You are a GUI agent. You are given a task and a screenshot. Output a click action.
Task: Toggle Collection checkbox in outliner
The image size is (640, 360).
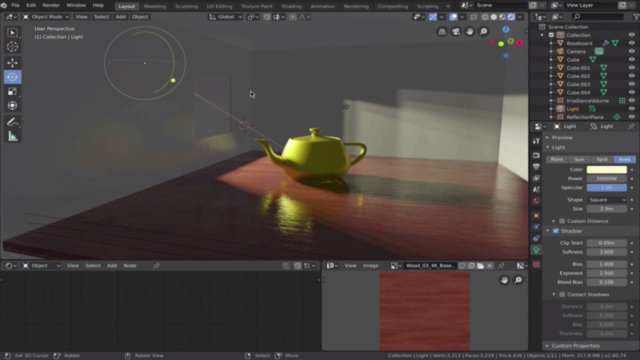pos(551,35)
